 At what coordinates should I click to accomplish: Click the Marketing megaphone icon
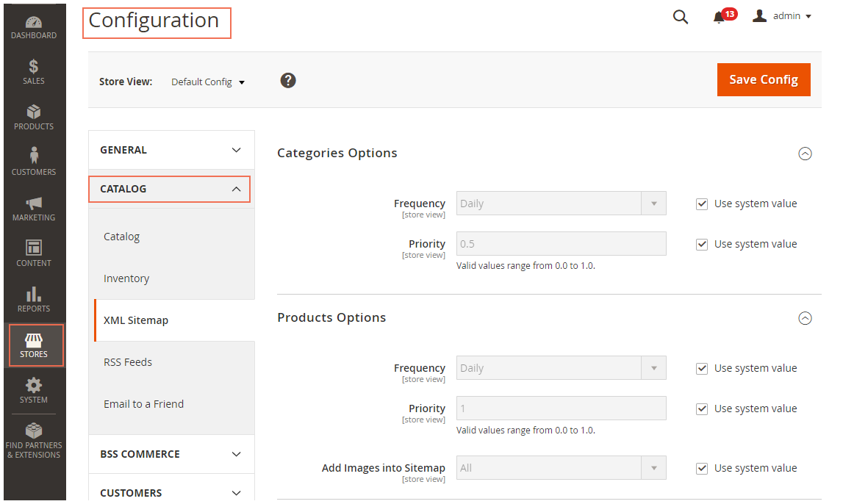click(x=34, y=204)
